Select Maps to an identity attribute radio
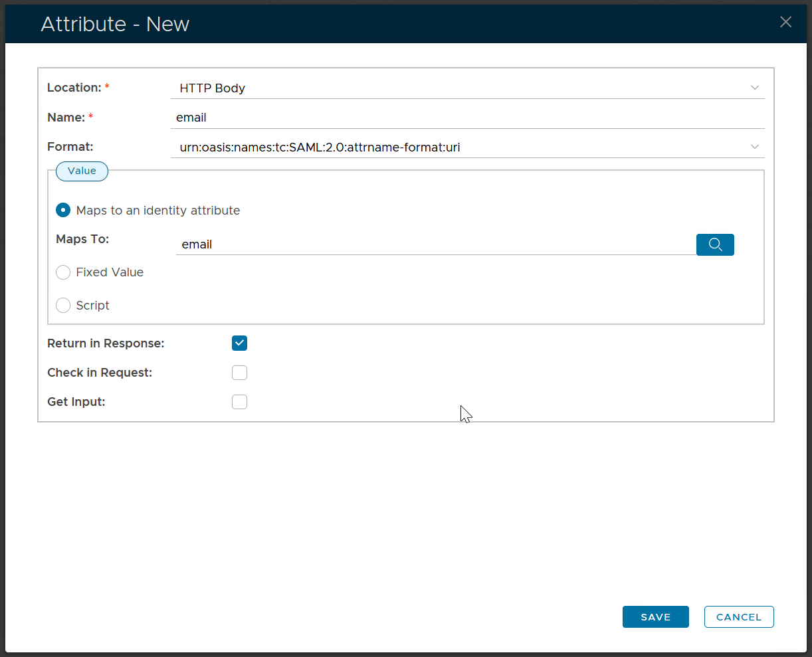Image resolution: width=812 pixels, height=657 pixels. point(63,211)
